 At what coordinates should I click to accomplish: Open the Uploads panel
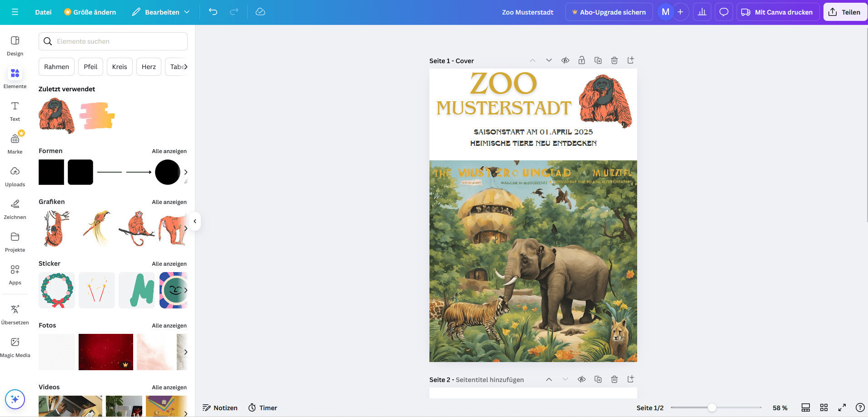coord(15,176)
